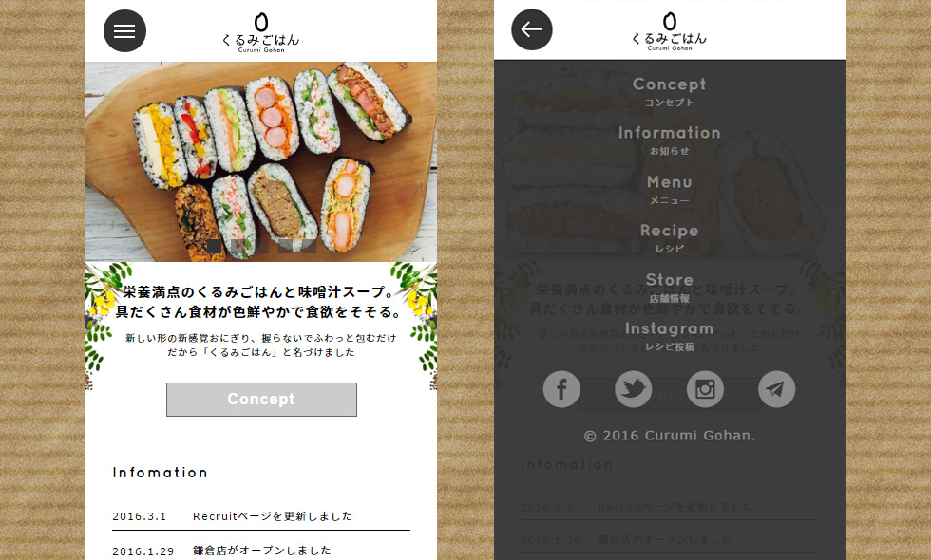
Task: Select the second carousel slide indicator
Action: coord(237,246)
